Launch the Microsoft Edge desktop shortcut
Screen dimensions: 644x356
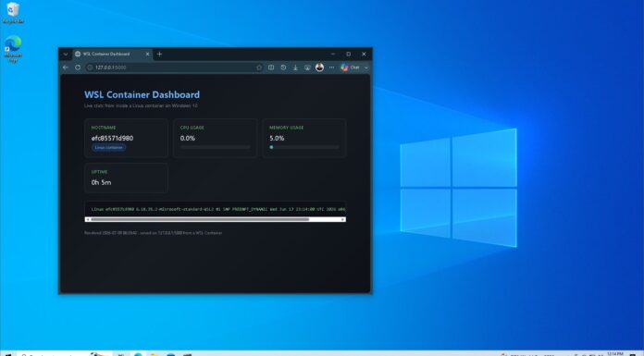click(x=13, y=49)
